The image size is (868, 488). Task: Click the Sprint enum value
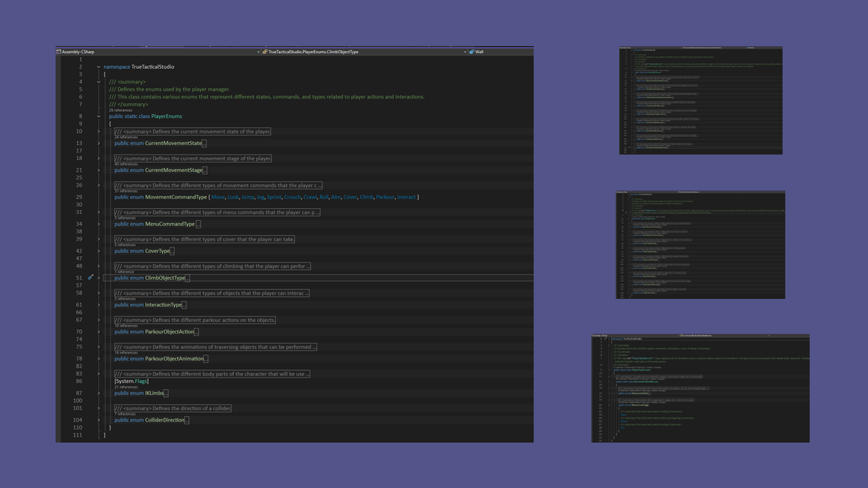(274, 197)
